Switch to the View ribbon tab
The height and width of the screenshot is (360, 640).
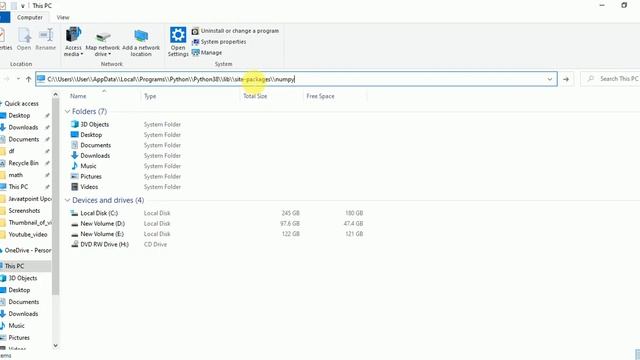click(x=63, y=18)
